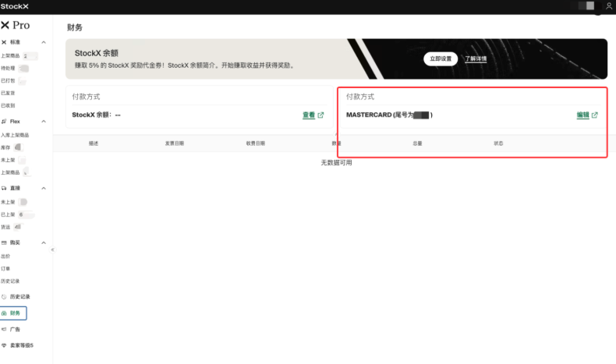Image resolution: width=616 pixels, height=364 pixels.
Task: Click external link icon beside 编辑
Action: (595, 115)
